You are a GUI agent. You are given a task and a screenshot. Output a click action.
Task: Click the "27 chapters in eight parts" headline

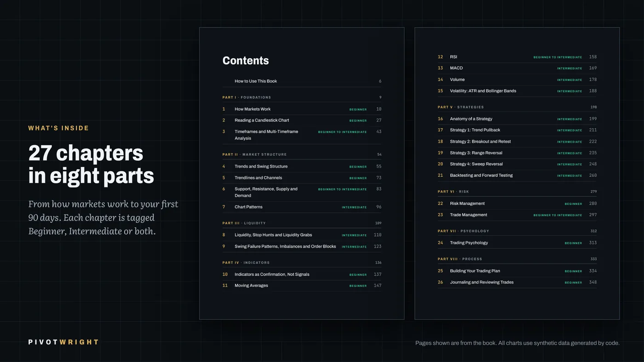[91, 164]
